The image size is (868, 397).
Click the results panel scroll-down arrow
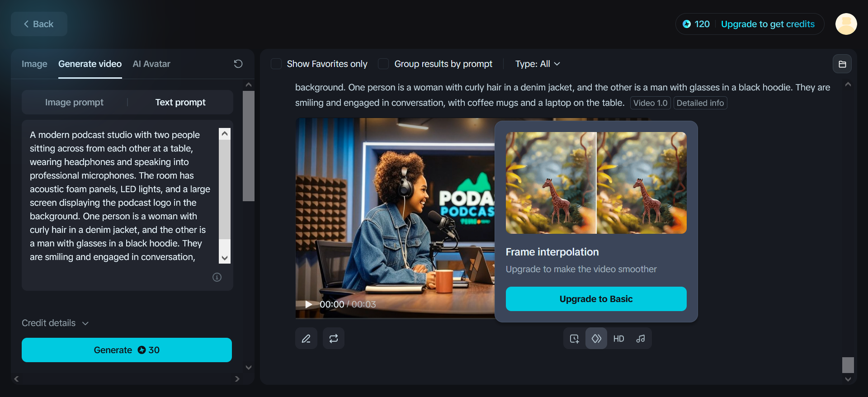[x=848, y=379]
